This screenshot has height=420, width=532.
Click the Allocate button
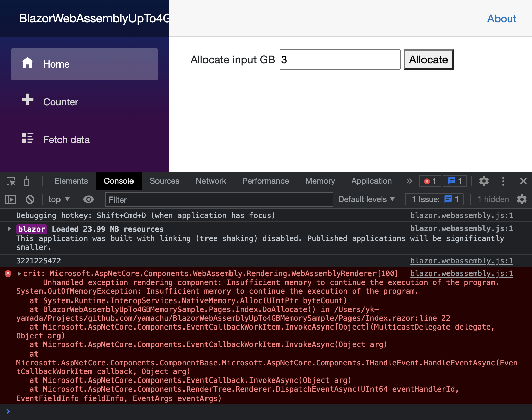[428, 60]
